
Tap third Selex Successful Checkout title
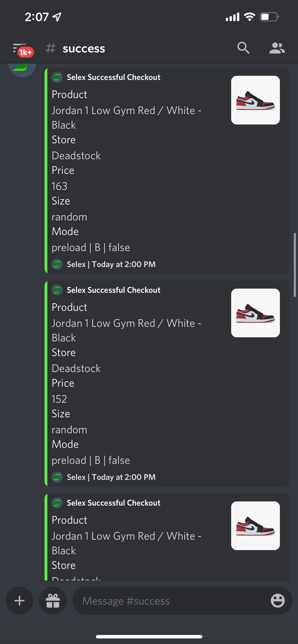113,503
